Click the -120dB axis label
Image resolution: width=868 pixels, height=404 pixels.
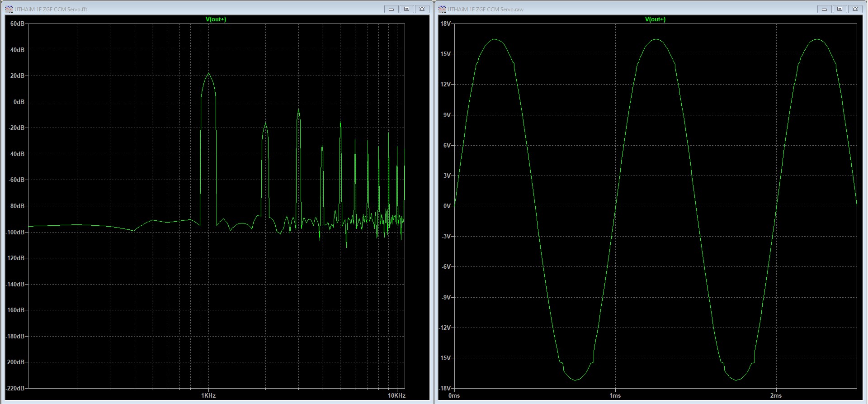coord(15,258)
